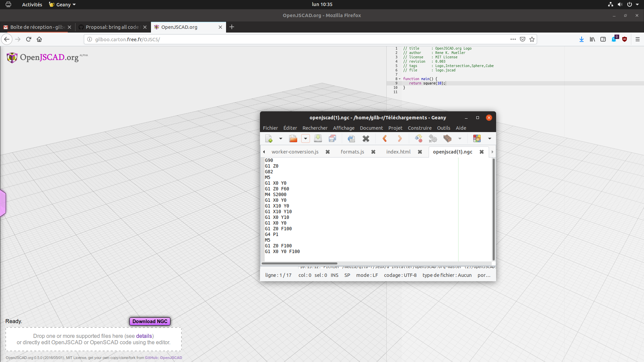644x362 pixels.
Task: Expand the recent files dropdown in Geany
Action: point(305,138)
